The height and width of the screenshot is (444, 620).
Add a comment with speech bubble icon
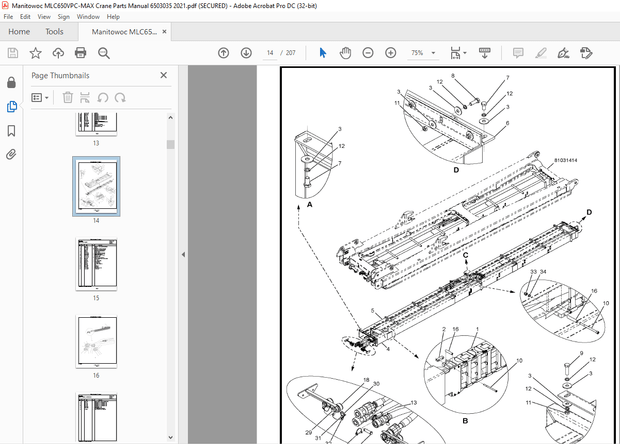518,53
